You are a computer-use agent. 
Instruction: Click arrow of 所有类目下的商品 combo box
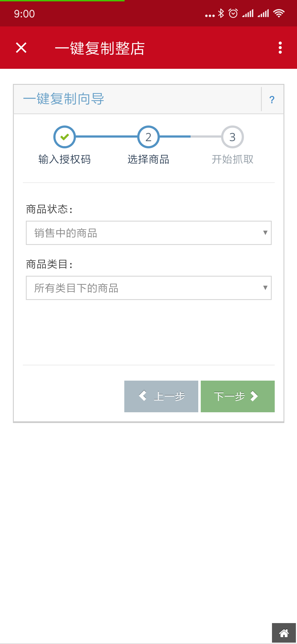pyautogui.click(x=265, y=288)
